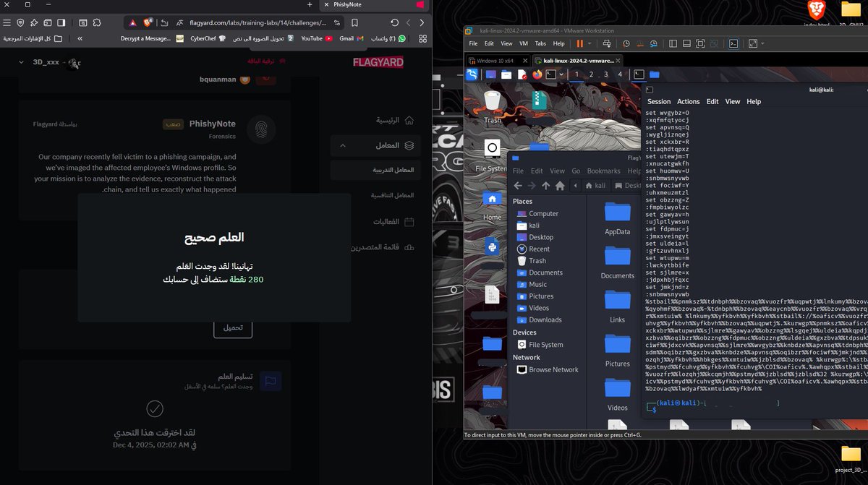Open the Brave Rewards triangle icon
Viewport: 868px width, 485px height.
133,23
